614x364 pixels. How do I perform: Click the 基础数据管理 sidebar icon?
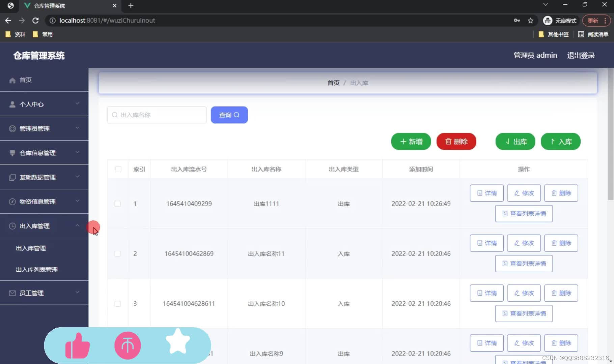click(x=12, y=177)
